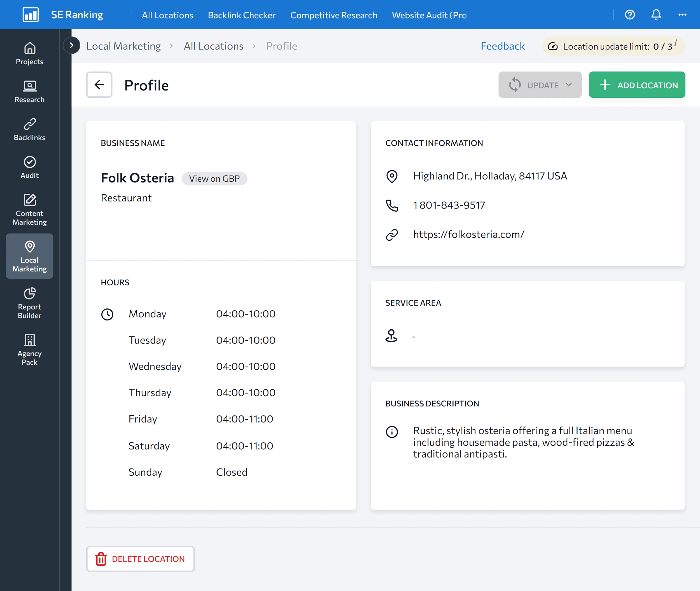700x591 pixels.
Task: Click the Delete Location button
Action: click(x=140, y=559)
